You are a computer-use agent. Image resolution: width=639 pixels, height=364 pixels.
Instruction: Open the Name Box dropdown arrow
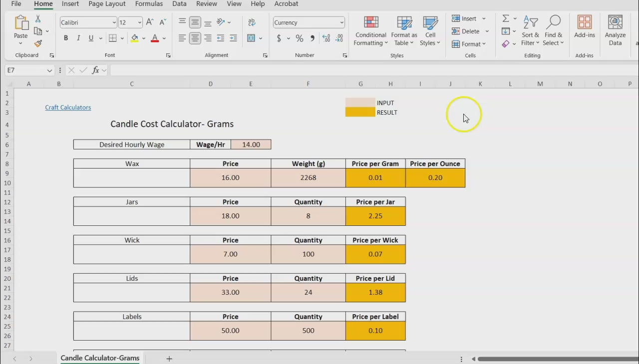pyautogui.click(x=49, y=71)
